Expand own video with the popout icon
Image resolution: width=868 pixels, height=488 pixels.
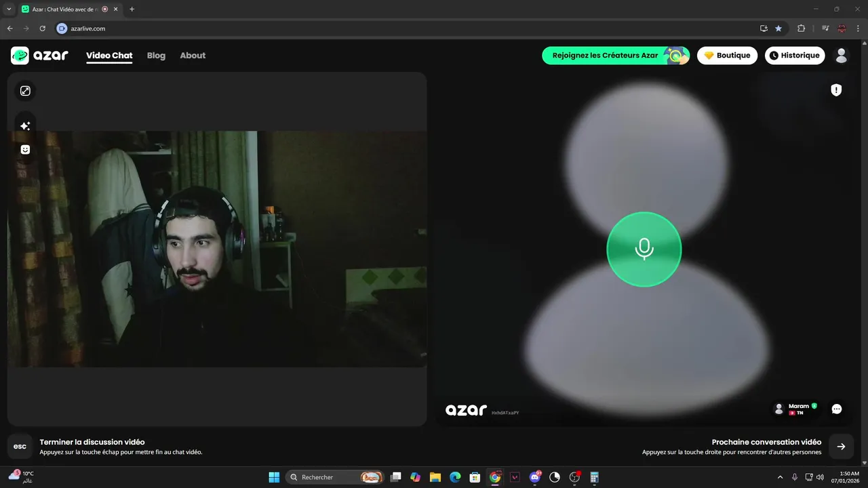25,91
